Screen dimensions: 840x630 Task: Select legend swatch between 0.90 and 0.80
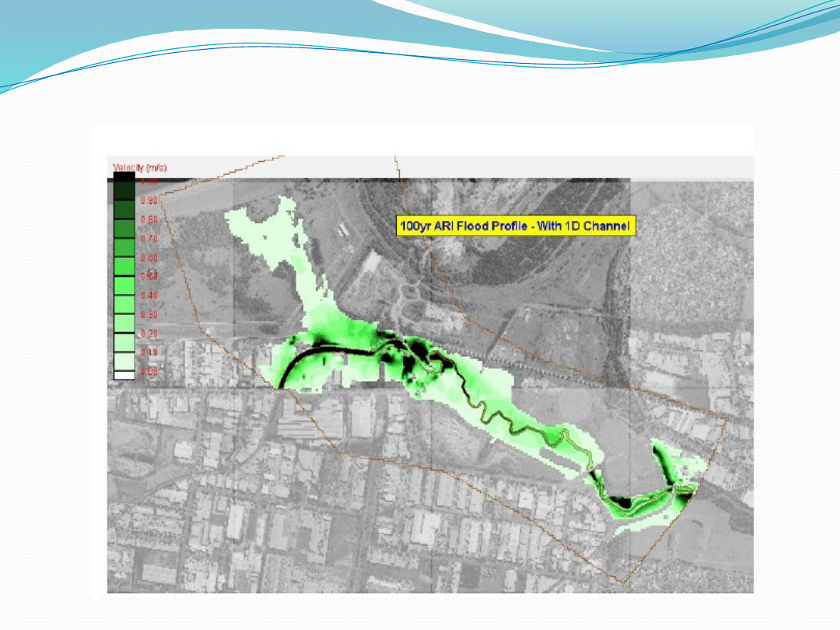(124, 210)
